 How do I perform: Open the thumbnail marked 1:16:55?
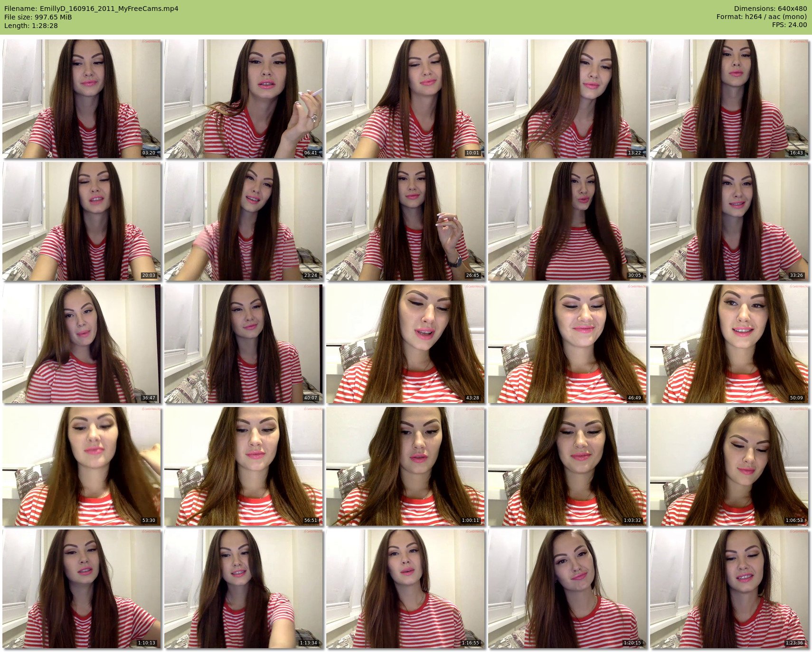[x=406, y=589]
